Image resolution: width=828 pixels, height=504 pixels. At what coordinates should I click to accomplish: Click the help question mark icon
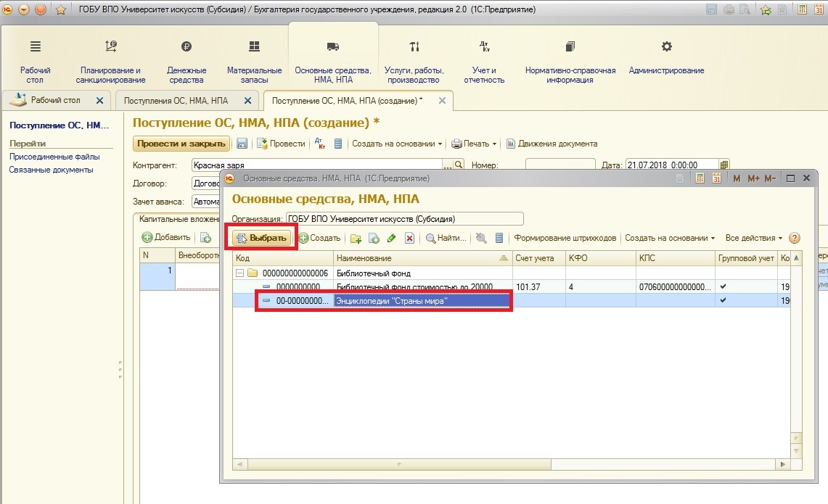click(x=794, y=238)
